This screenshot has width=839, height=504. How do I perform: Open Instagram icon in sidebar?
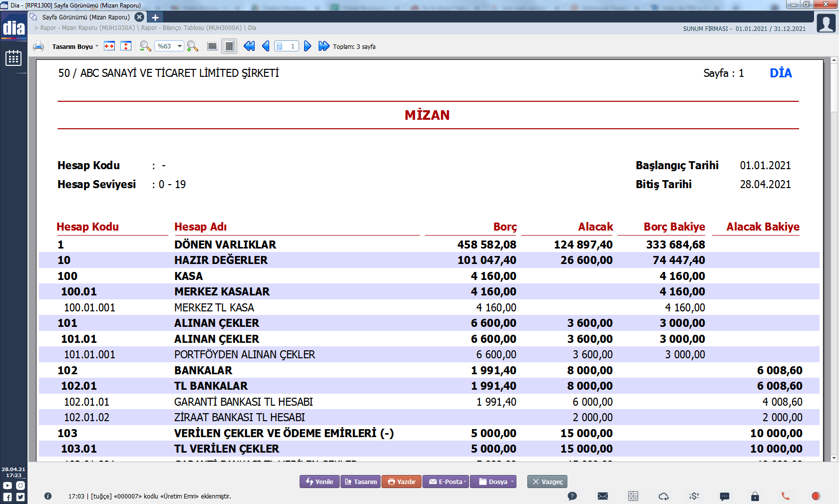pos(20,486)
